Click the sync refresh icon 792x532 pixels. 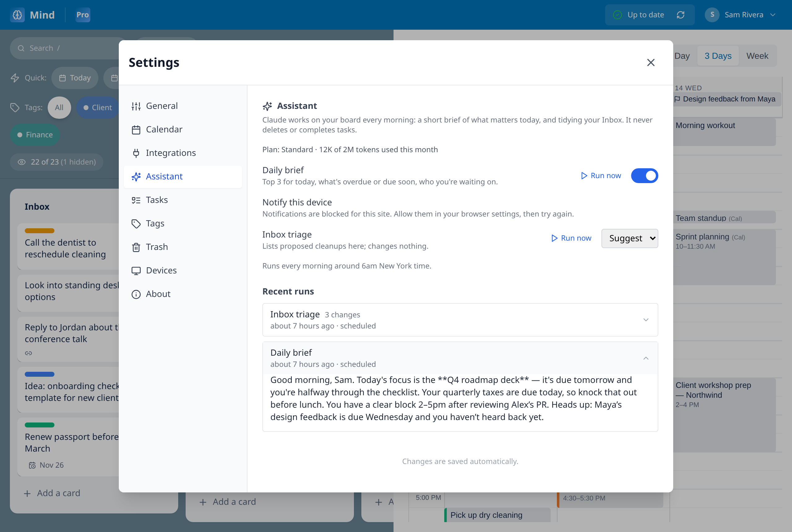[680, 15]
